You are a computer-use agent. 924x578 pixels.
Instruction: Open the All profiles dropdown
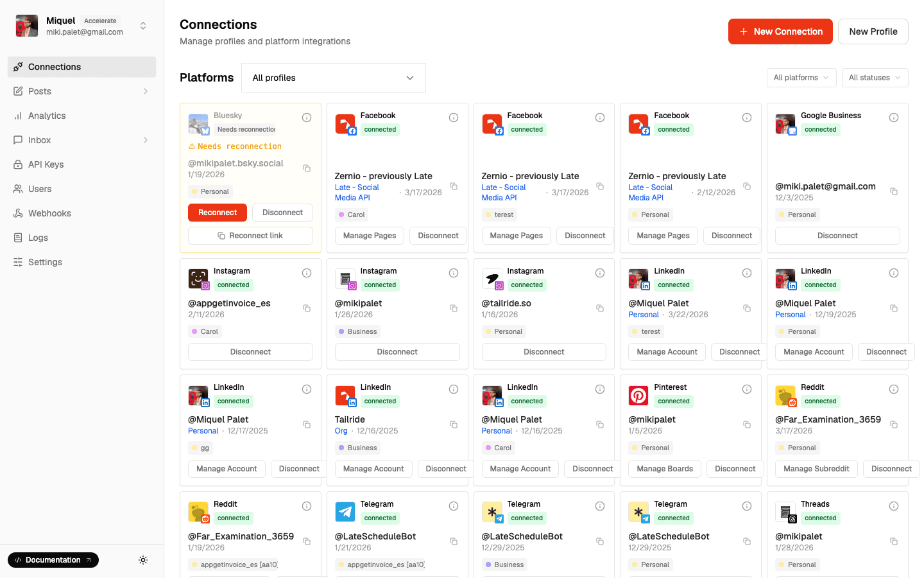[333, 77]
